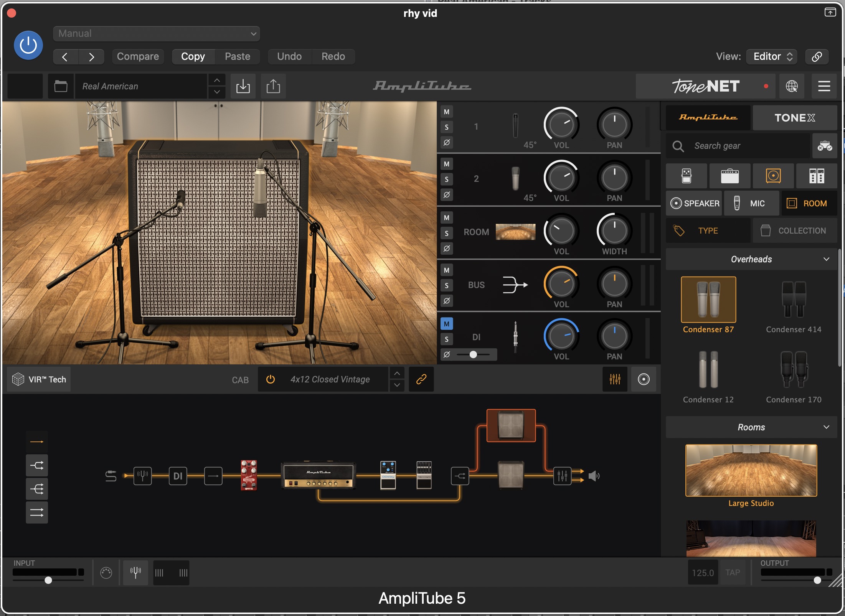
Task: Solo mic channel 1
Action: 447,127
